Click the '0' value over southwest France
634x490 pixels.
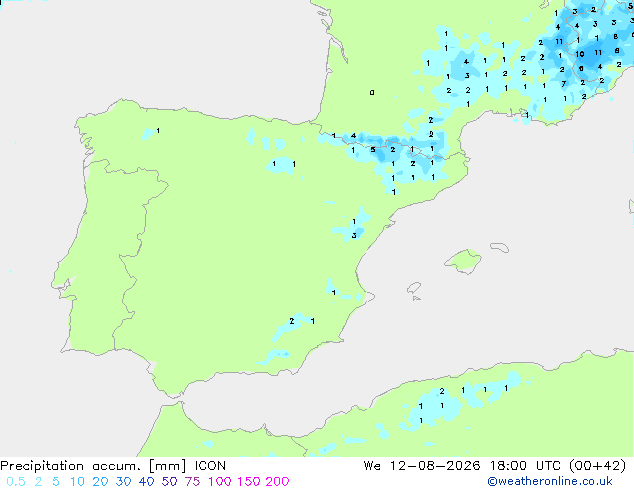[x=372, y=93]
